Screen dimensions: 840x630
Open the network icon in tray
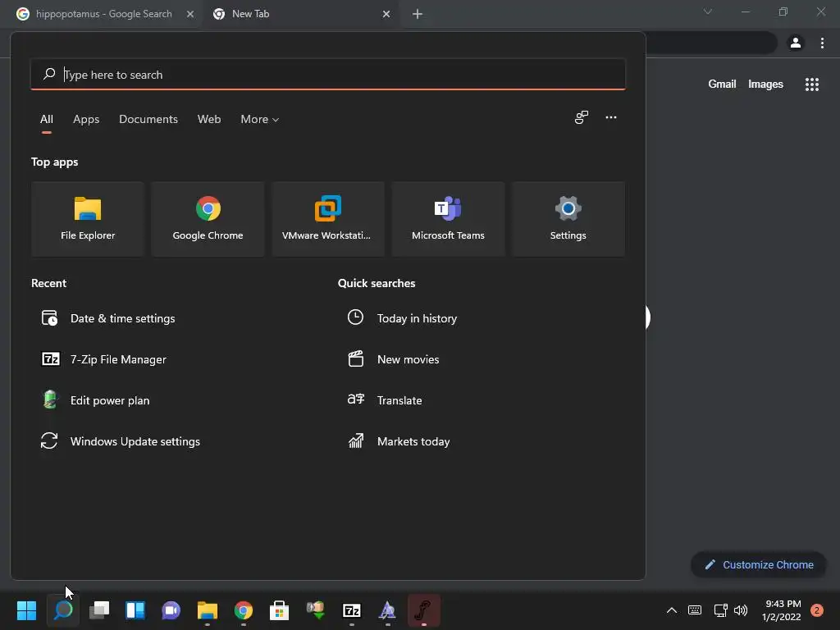point(720,610)
